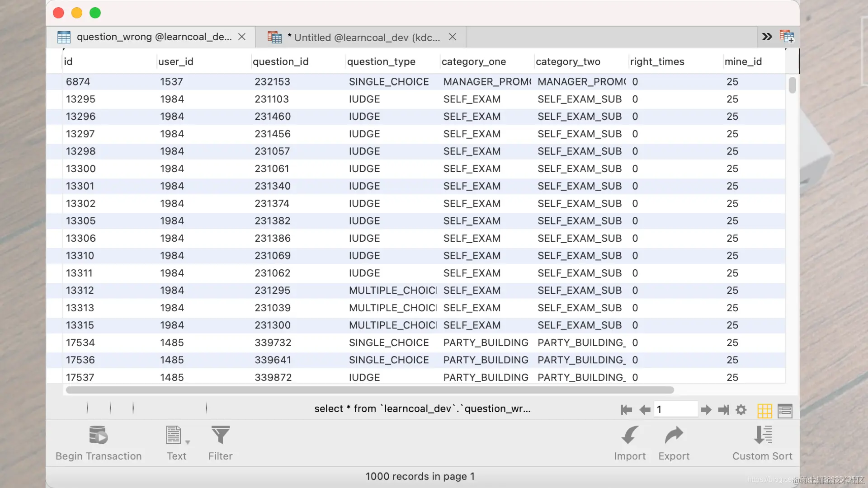
Task: Click the Begin Transaction icon
Action: point(98,436)
